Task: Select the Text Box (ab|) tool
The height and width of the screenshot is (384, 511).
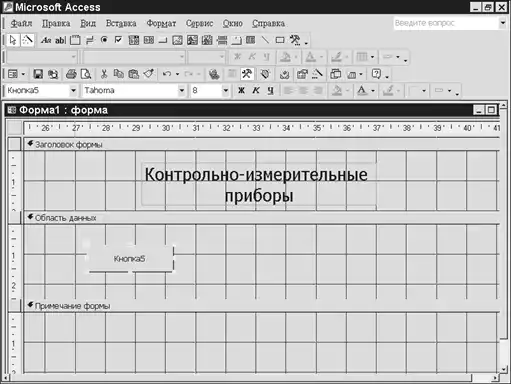Action: coord(60,40)
